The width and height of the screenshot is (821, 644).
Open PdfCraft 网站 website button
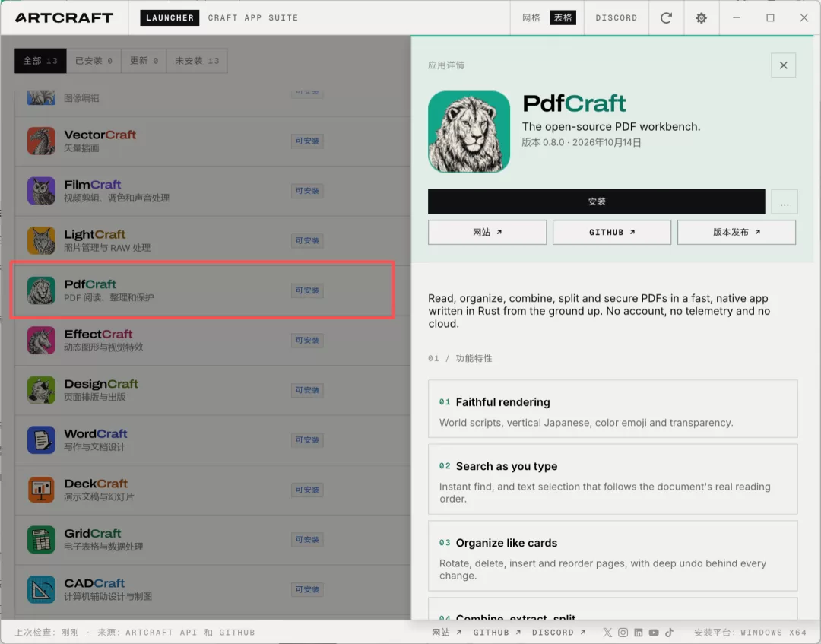487,232
